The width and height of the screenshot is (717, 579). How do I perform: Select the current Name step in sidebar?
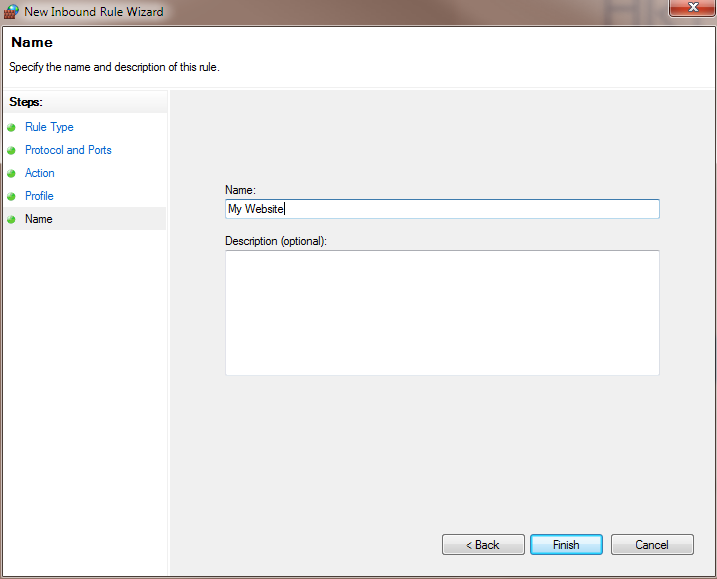pyautogui.click(x=39, y=219)
